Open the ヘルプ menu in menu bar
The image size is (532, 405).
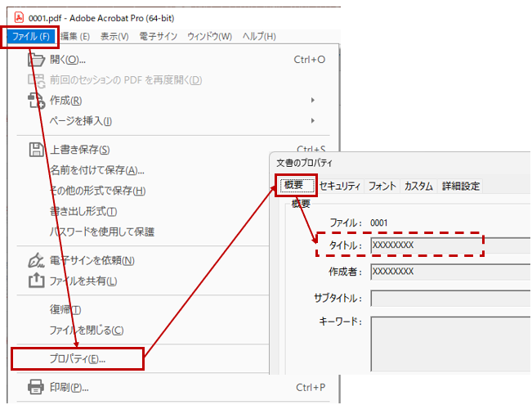coord(259,37)
